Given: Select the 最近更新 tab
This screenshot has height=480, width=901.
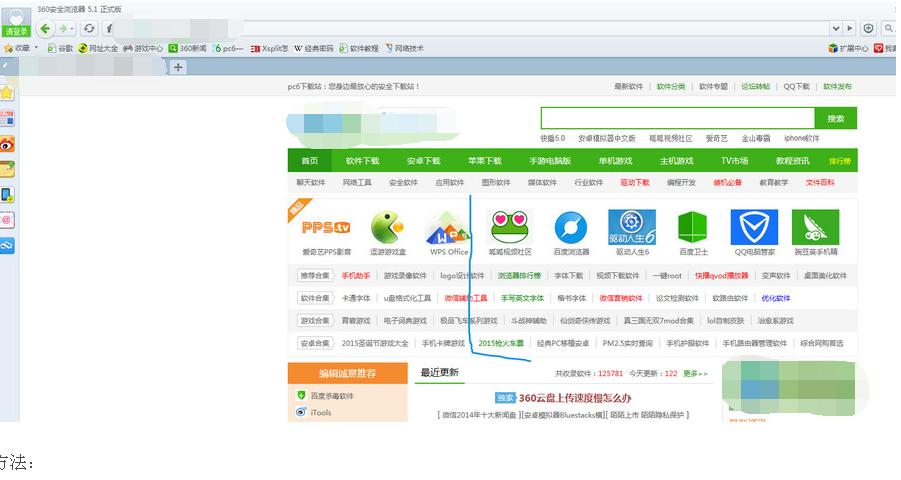Looking at the screenshot, I should (x=440, y=373).
